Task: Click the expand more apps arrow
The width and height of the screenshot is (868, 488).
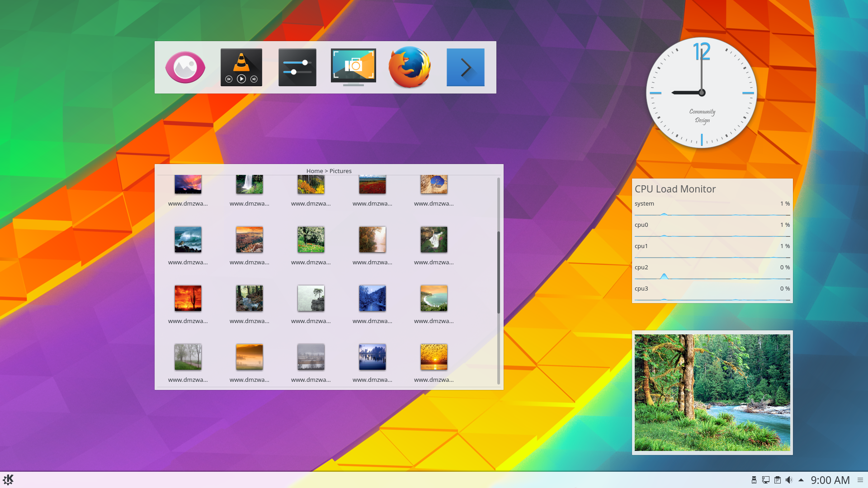Action: point(466,67)
